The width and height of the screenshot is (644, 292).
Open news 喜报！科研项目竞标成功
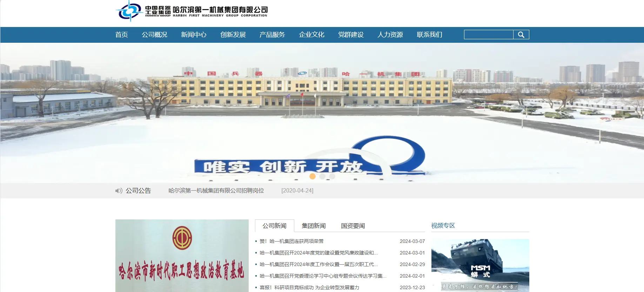(309, 287)
